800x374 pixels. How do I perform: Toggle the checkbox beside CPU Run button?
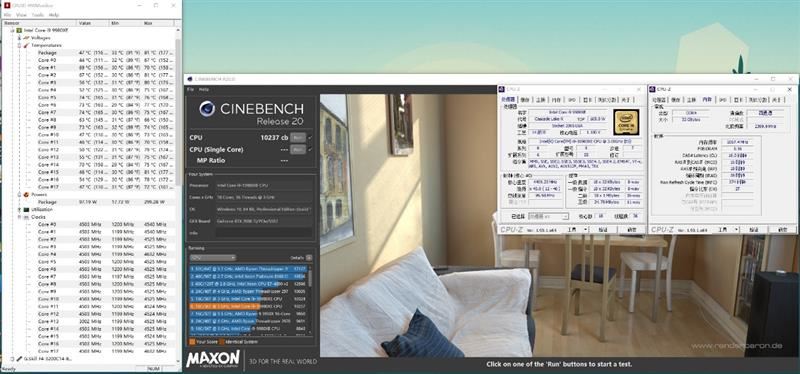pyautogui.click(x=310, y=138)
